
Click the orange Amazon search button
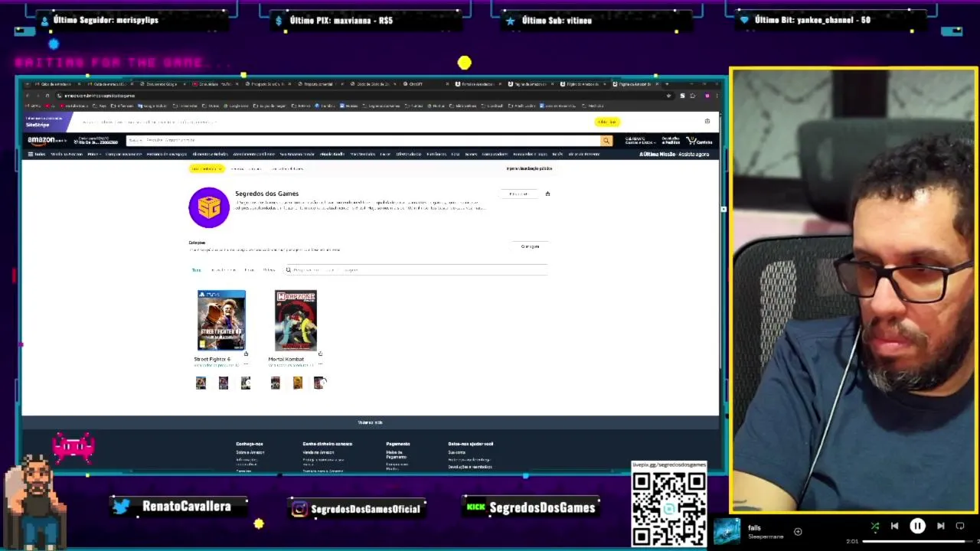coord(606,141)
